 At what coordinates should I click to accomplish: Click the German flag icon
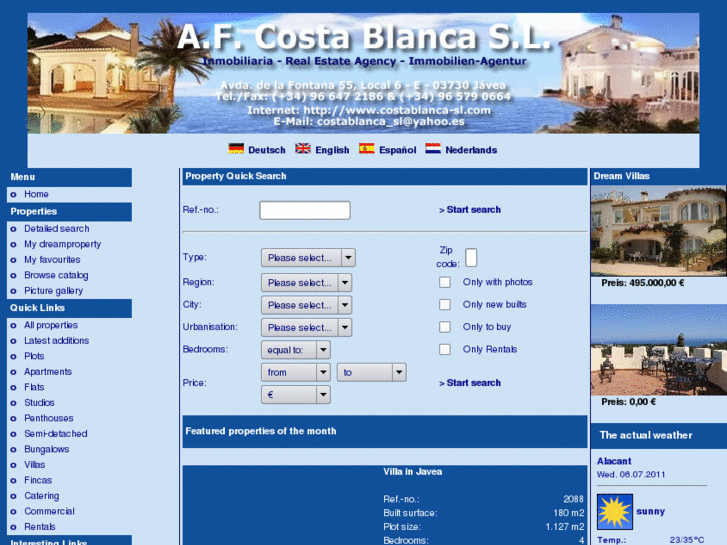point(236,149)
